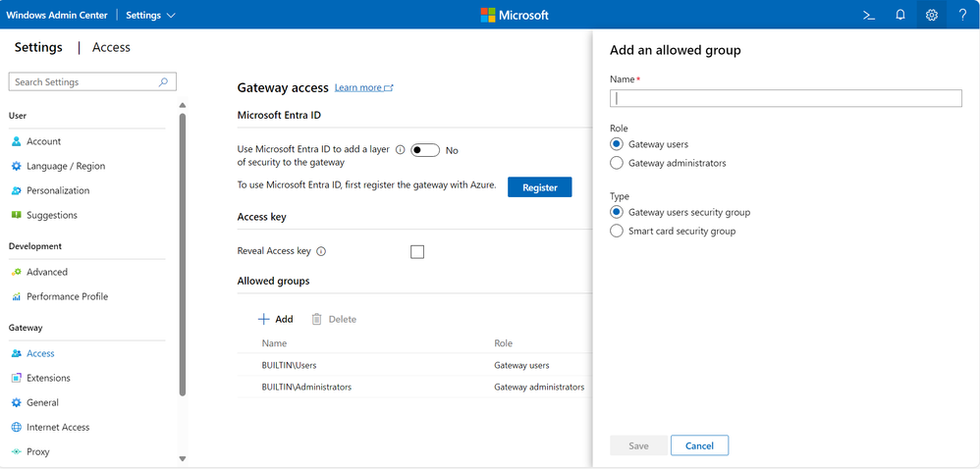Click the Extensions icon
The width and height of the screenshot is (980, 469).
tap(17, 378)
